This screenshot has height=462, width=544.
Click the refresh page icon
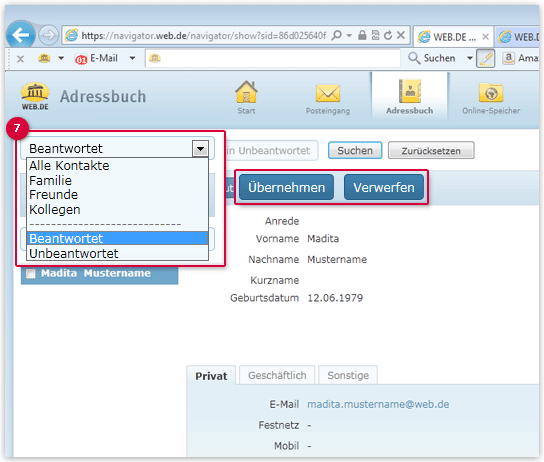click(x=388, y=35)
